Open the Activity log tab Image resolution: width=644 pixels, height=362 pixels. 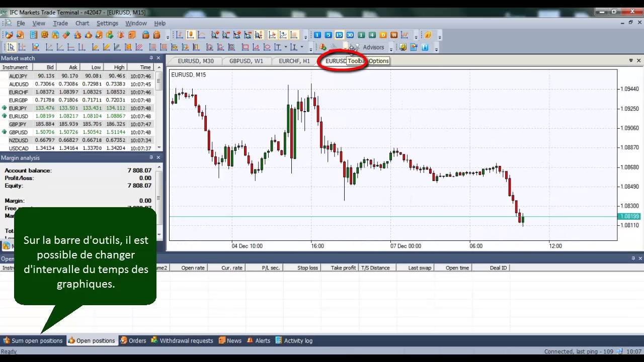click(294, 340)
